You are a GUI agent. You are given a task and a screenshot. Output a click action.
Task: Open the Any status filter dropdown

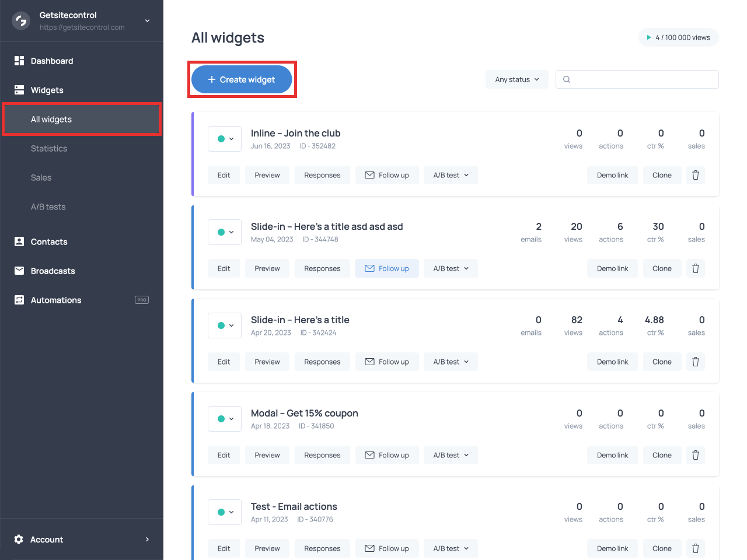516,79
